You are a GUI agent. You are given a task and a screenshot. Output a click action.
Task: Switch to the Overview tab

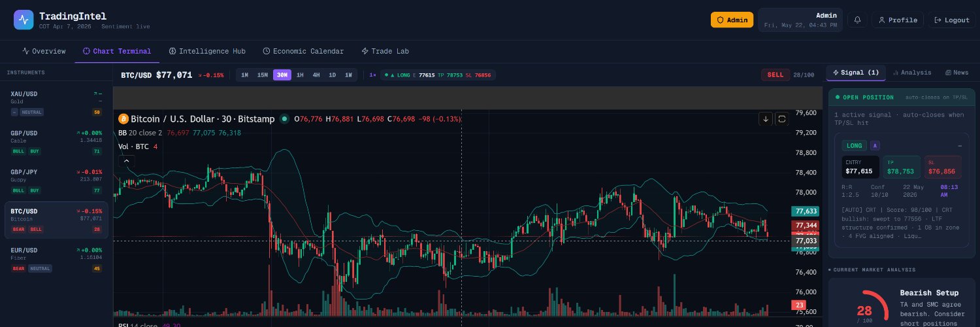[x=44, y=51]
